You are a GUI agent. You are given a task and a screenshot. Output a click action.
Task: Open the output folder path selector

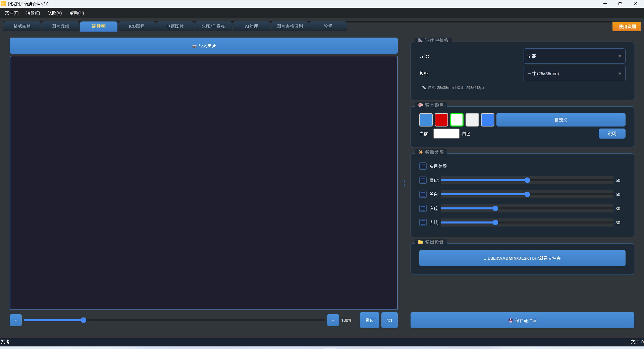click(522, 258)
